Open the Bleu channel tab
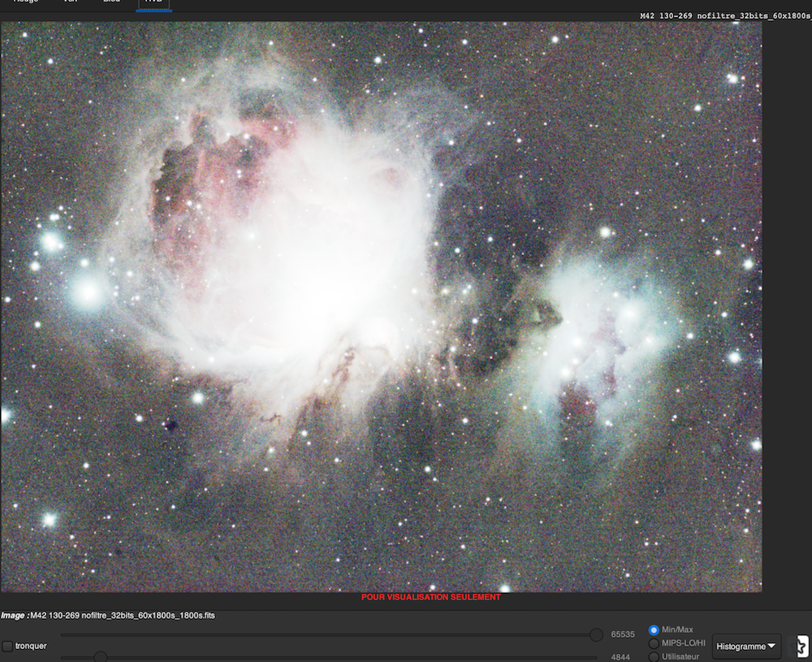The height and width of the screenshot is (662, 812). (111, 2)
